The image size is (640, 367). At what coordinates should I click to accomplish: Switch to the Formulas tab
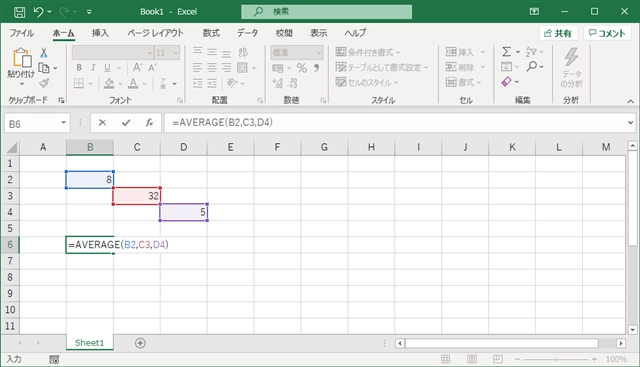[211, 33]
